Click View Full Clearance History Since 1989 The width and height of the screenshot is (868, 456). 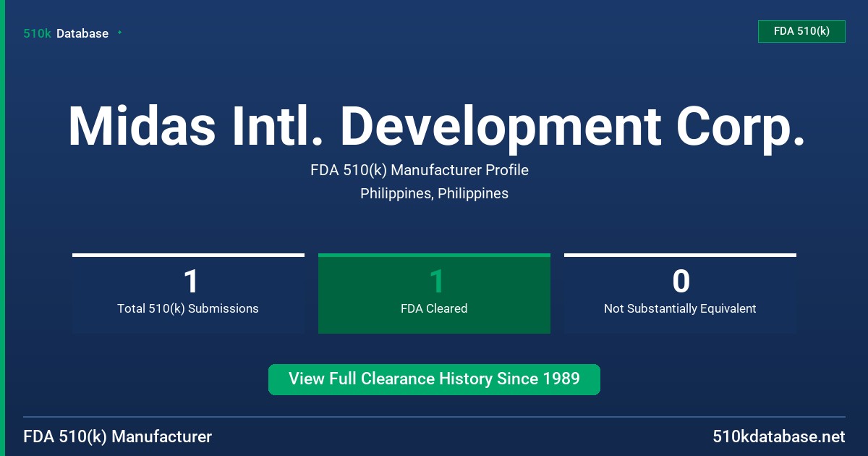coord(434,379)
